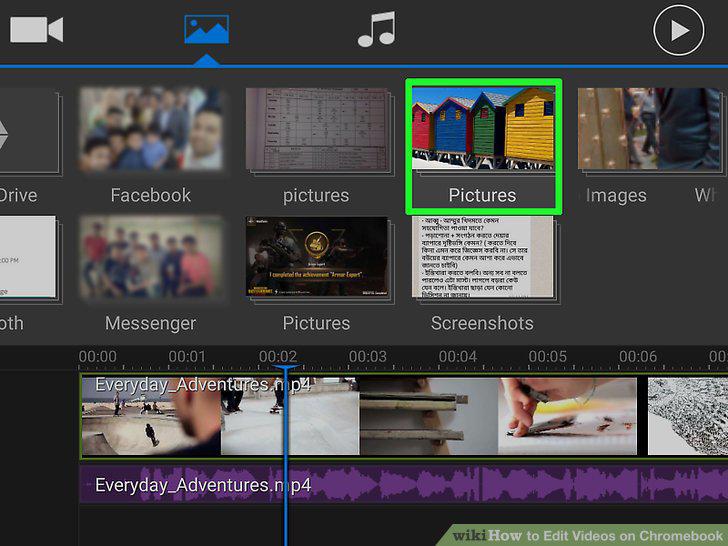Open the video camera media tab
The width and height of the screenshot is (728, 546).
[37, 30]
